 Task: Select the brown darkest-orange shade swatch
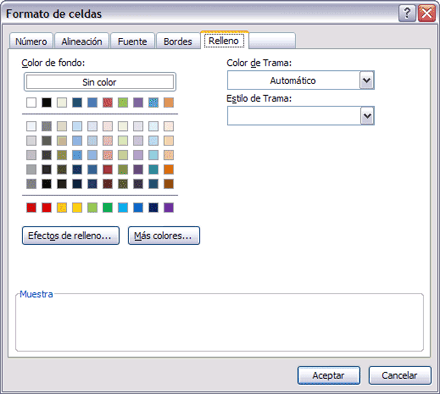point(169,184)
